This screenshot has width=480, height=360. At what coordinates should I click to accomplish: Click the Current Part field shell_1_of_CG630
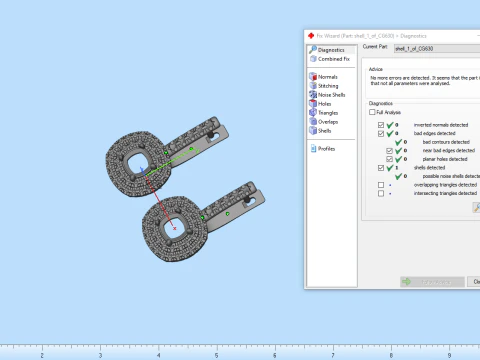pyautogui.click(x=437, y=49)
